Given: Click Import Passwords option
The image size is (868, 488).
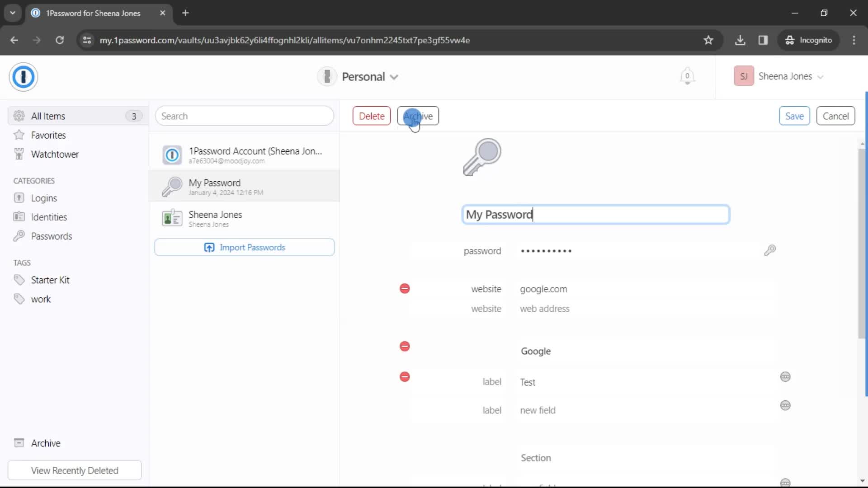Looking at the screenshot, I should [x=245, y=247].
